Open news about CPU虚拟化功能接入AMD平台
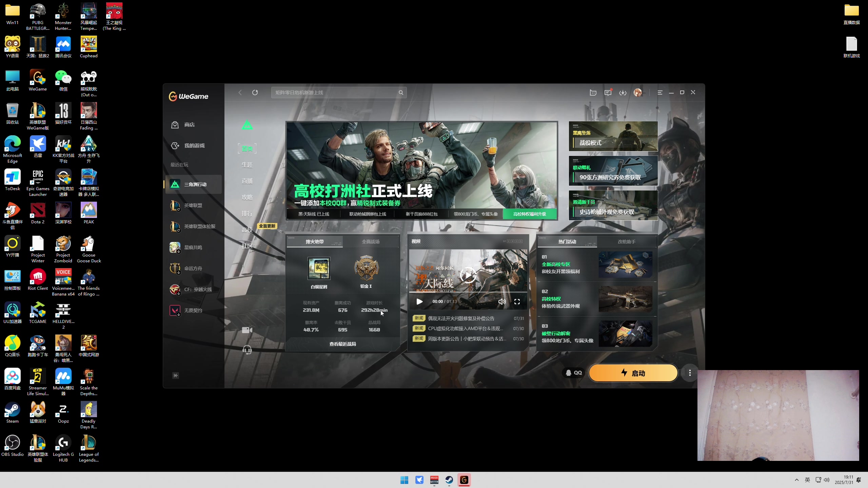868x488 pixels. (468, 328)
